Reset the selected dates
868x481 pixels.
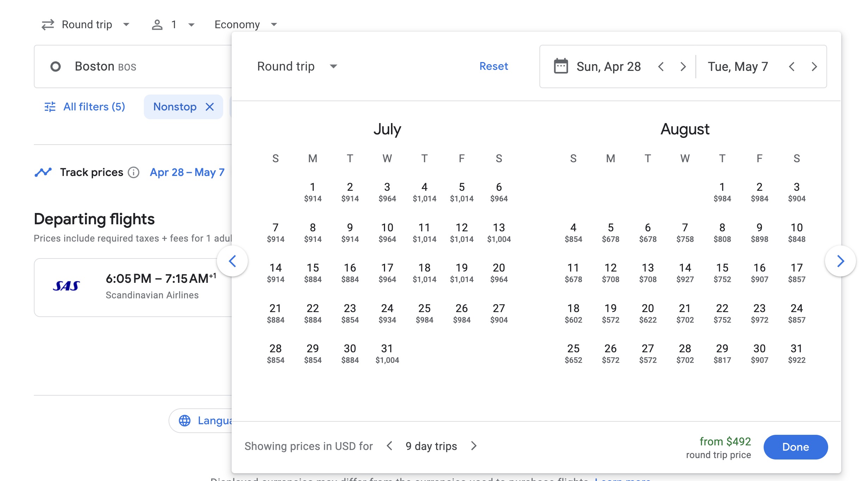click(x=493, y=66)
